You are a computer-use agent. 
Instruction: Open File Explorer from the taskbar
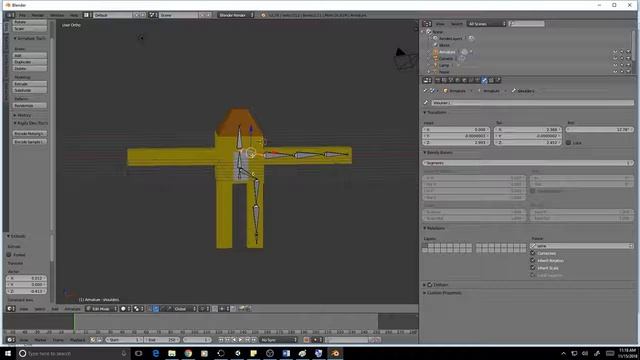pyautogui.click(x=172, y=353)
